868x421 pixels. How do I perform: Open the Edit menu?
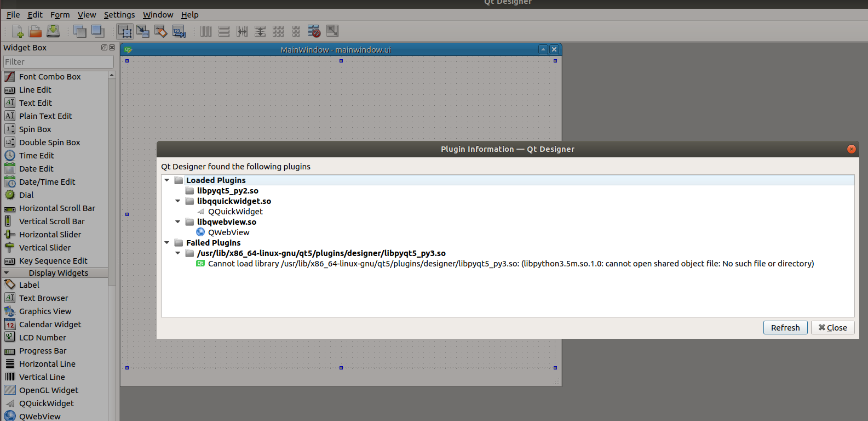pos(35,15)
